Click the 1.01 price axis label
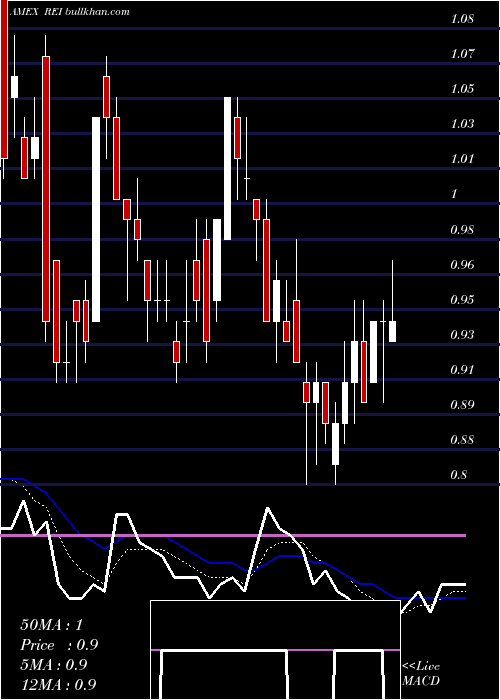 (x=462, y=159)
